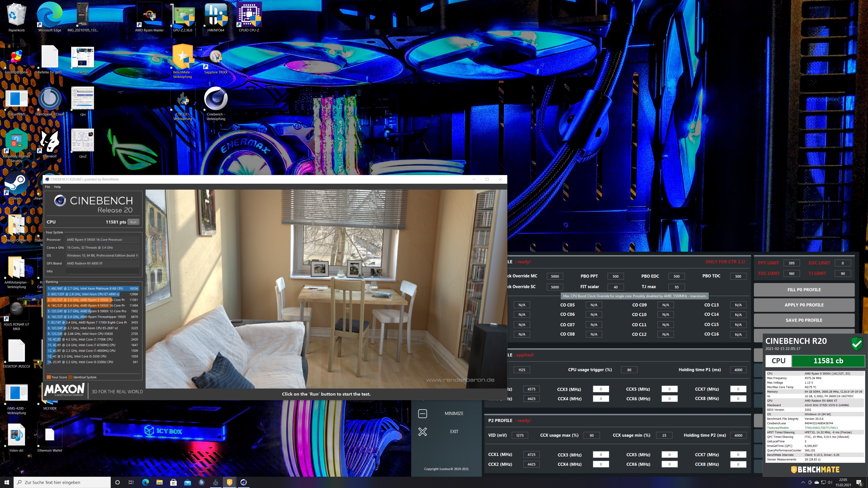This screenshot has height=488, width=868.
Task: Click the Run button next to CPU score
Action: 133,222
